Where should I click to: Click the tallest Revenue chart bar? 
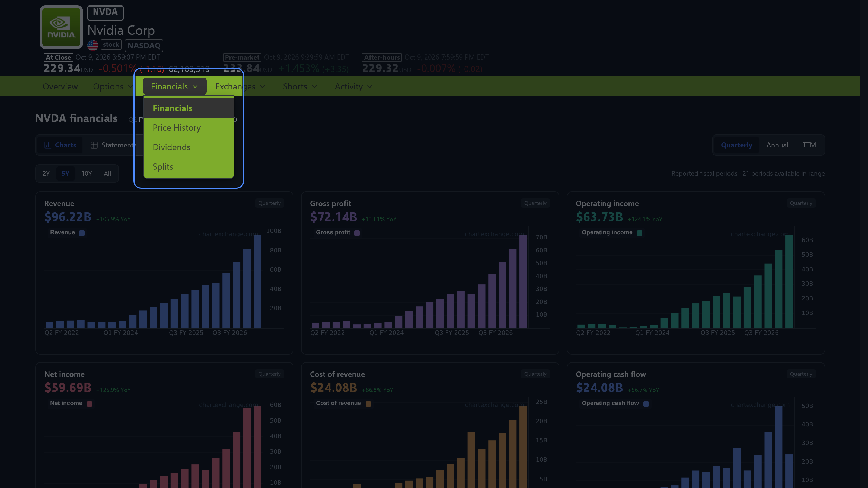coord(257,282)
